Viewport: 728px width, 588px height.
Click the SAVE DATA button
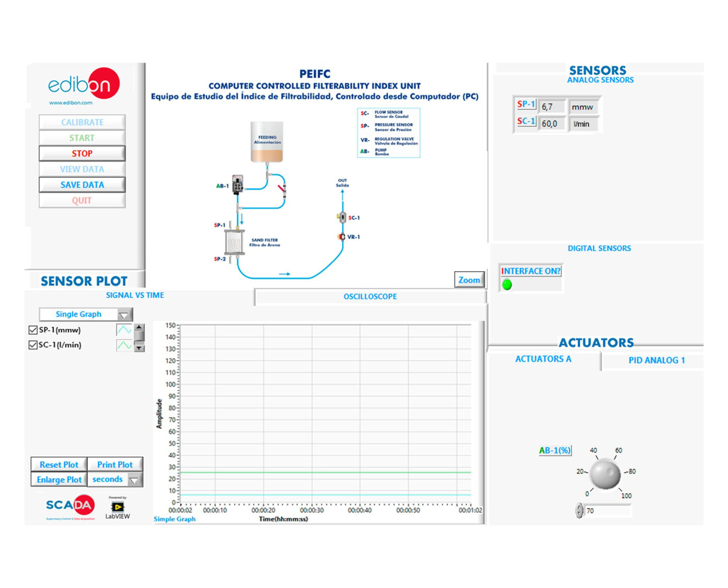point(82,185)
